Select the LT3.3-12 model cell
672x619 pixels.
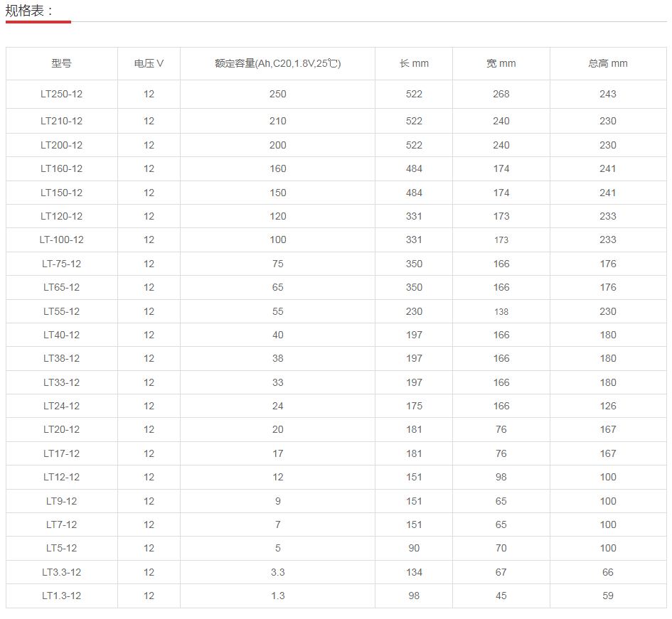tap(60, 571)
